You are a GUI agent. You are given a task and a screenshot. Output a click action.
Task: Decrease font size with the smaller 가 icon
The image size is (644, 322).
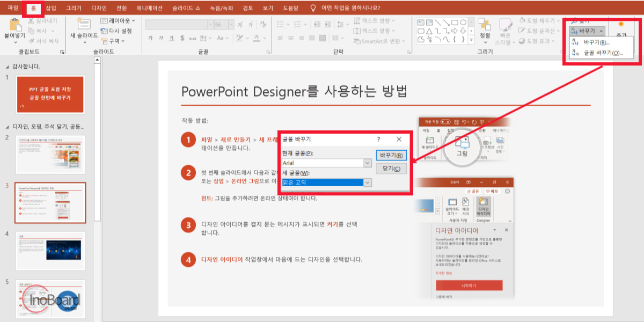point(251,25)
